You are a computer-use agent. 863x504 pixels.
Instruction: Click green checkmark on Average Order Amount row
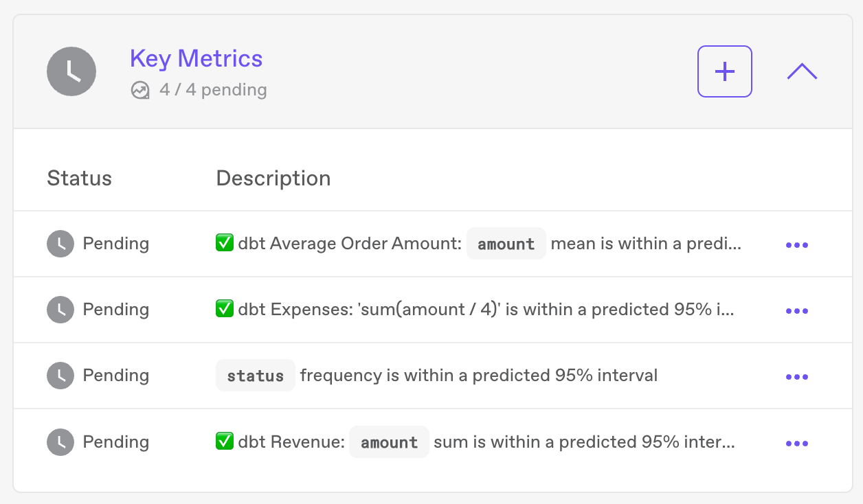click(x=225, y=243)
